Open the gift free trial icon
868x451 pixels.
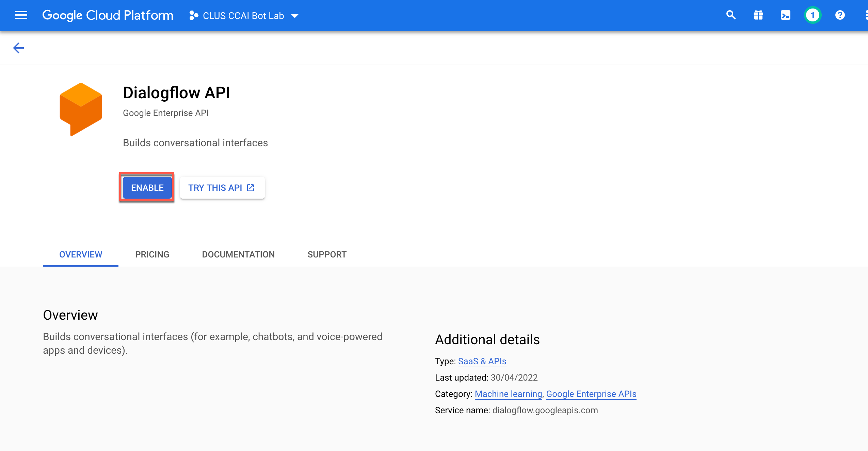[758, 15]
